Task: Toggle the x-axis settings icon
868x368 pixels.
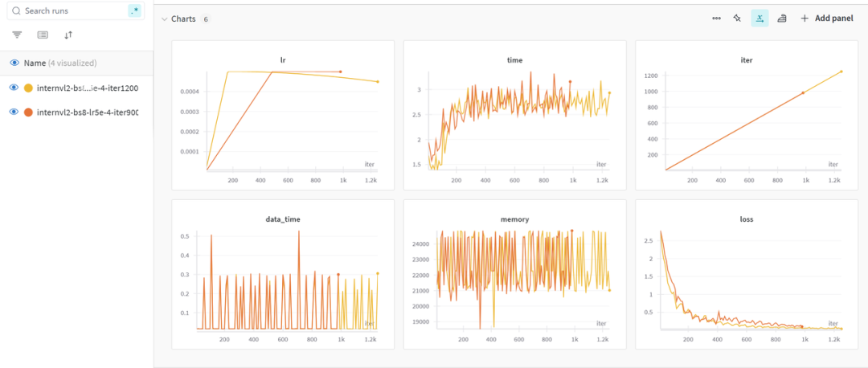Action: 759,18
